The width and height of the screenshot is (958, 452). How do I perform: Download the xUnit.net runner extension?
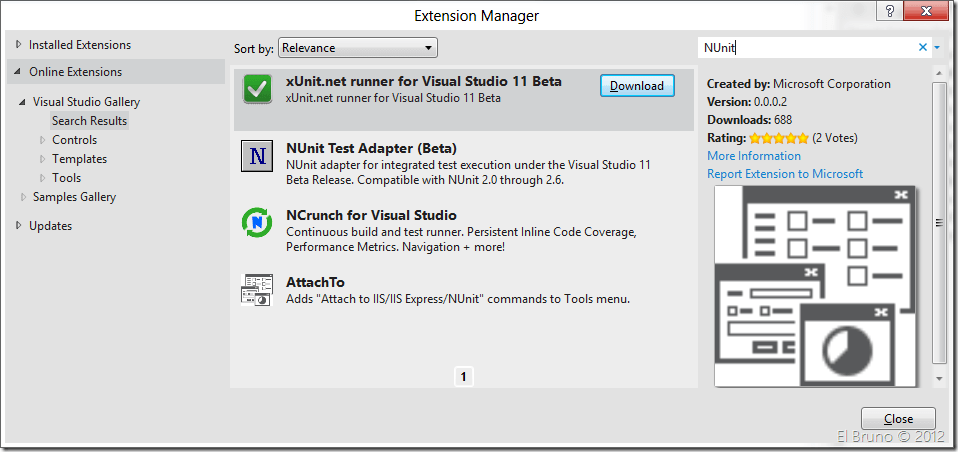[637, 86]
